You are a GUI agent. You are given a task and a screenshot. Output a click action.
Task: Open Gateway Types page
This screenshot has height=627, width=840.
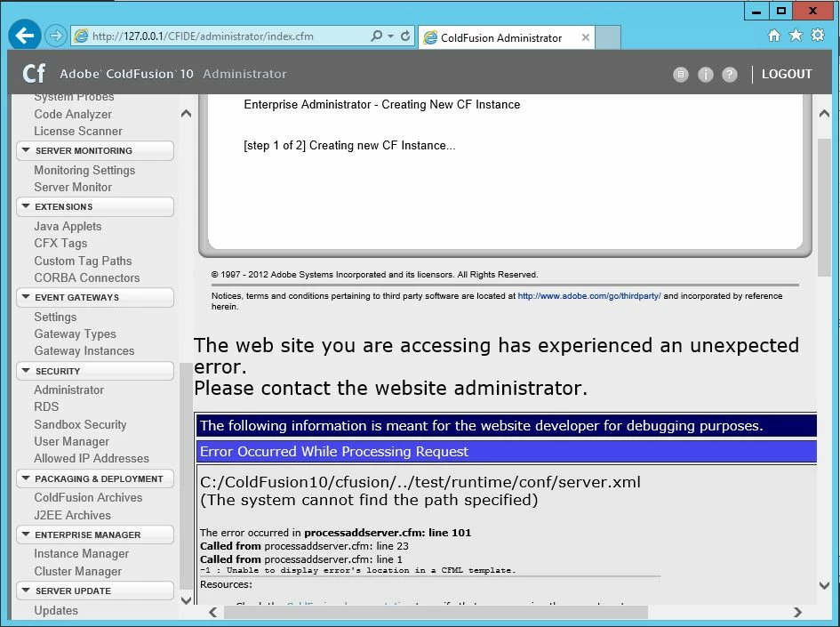75,334
